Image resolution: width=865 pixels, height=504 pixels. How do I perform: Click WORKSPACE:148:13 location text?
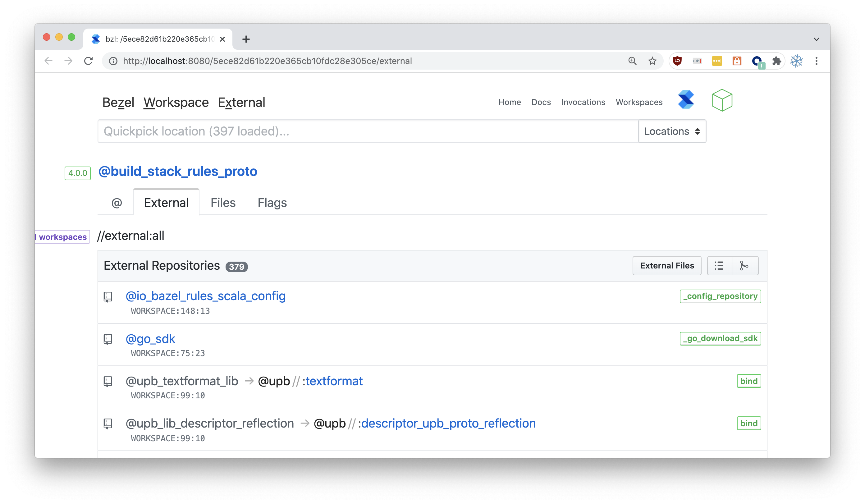pos(170,311)
